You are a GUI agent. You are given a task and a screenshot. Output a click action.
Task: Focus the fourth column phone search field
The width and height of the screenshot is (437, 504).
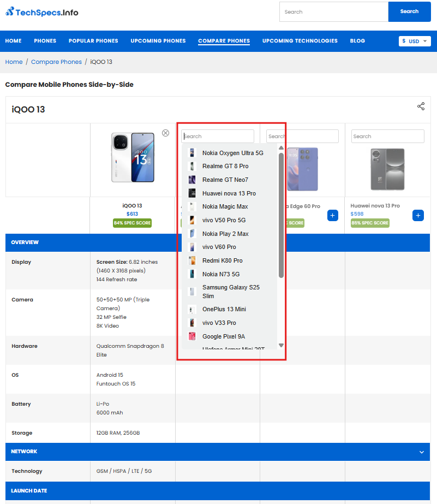pyautogui.click(x=387, y=137)
